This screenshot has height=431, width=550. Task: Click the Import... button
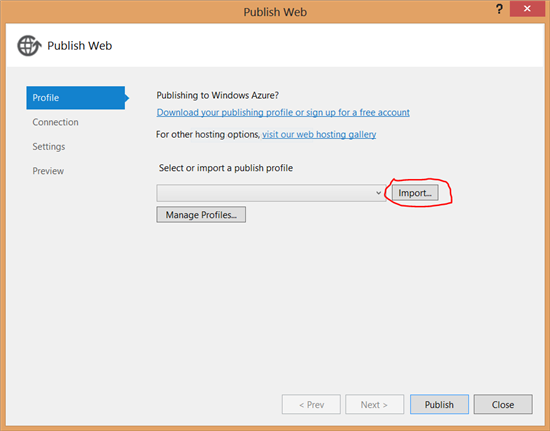point(415,193)
